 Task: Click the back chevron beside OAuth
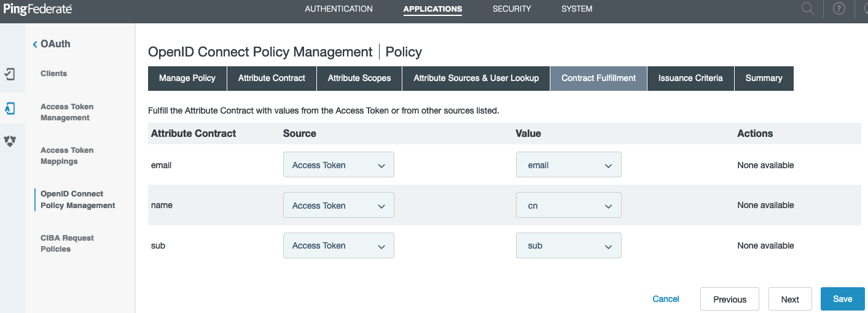(x=35, y=44)
